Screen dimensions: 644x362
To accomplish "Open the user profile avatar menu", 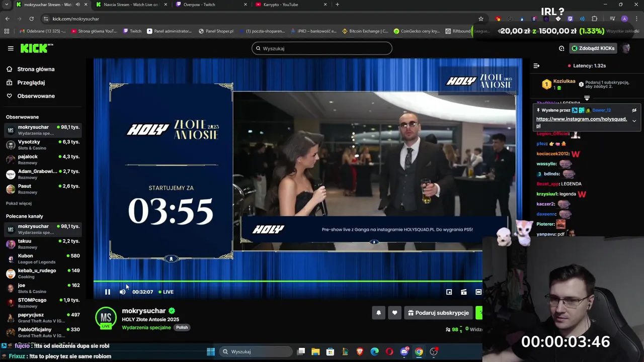I will click(626, 48).
